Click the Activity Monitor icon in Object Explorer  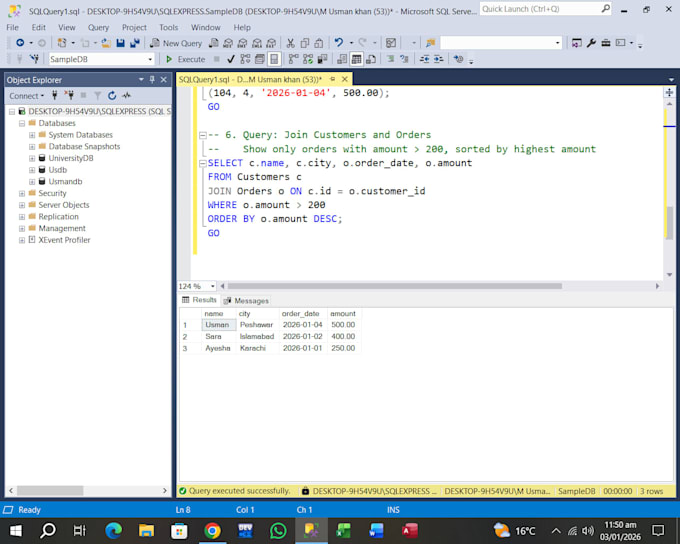point(127,95)
